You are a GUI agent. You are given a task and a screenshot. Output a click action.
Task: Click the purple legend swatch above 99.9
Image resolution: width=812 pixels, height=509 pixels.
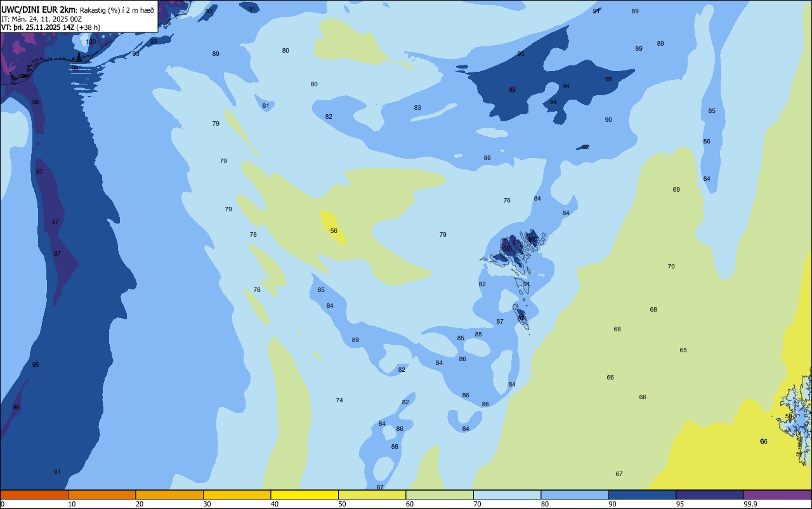(777, 494)
